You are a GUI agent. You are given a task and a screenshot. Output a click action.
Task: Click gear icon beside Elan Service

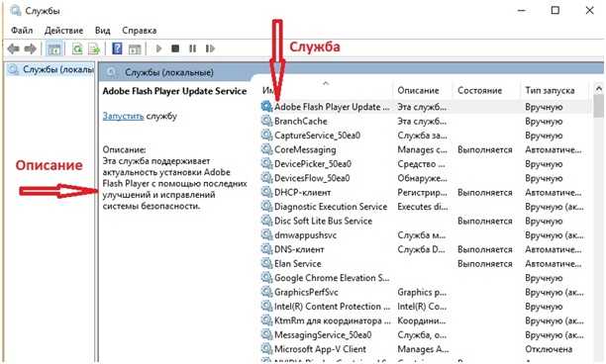point(266,263)
